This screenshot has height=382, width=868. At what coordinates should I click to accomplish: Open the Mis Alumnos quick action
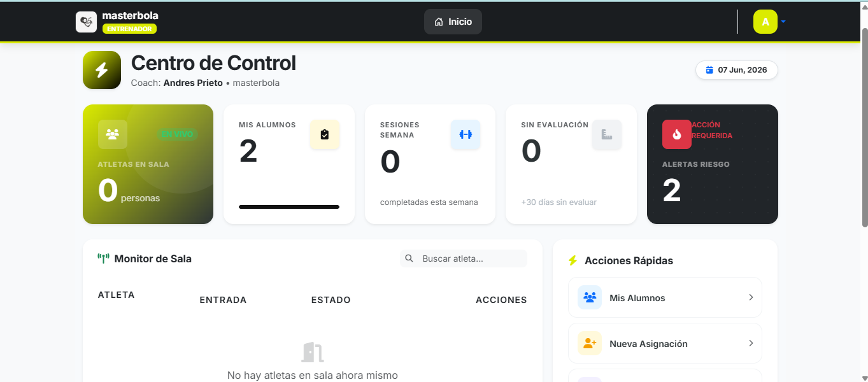pos(665,297)
